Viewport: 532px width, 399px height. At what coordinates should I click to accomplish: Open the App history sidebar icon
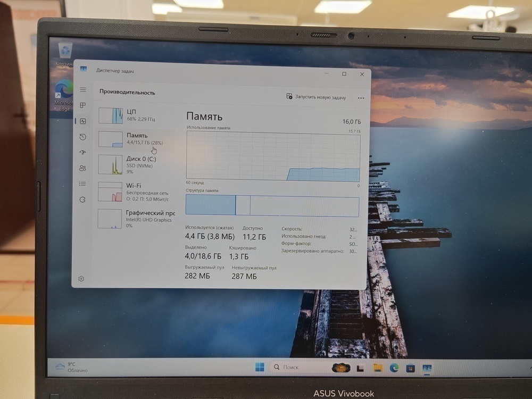83,137
